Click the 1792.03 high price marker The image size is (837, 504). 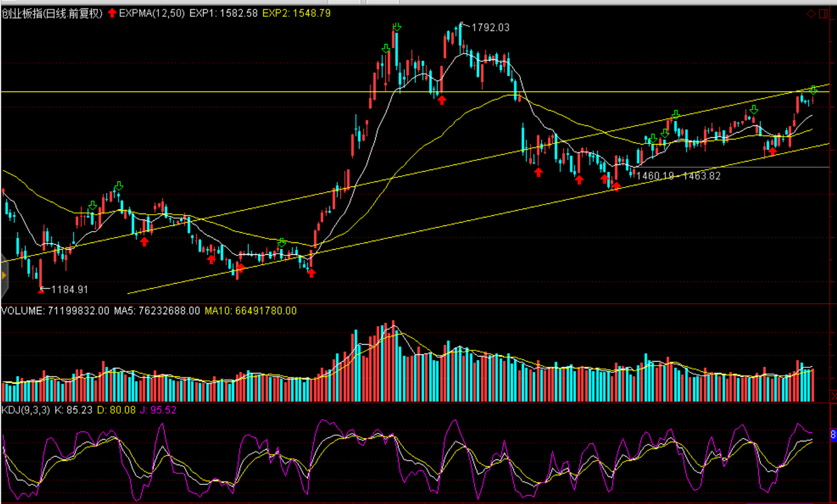[x=489, y=27]
